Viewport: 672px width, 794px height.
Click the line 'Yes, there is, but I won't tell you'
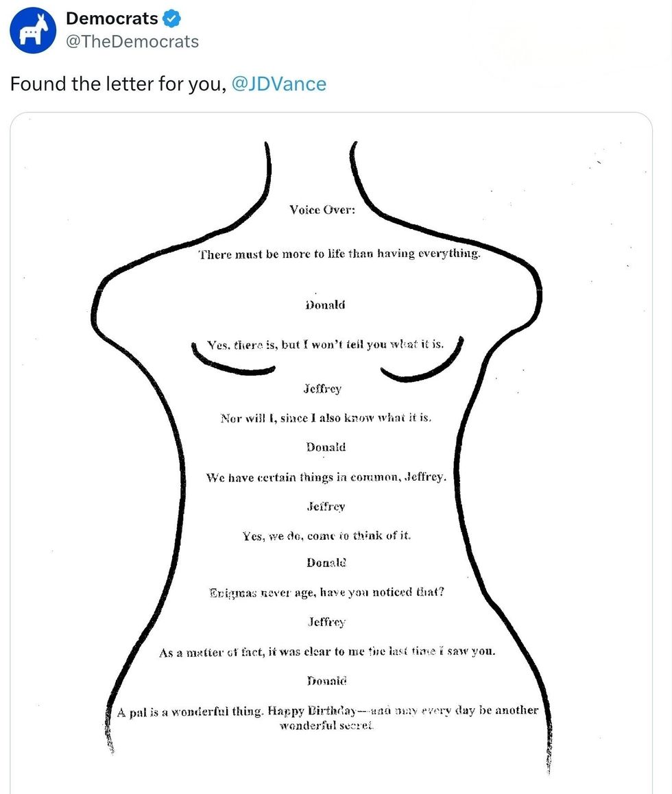326,344
